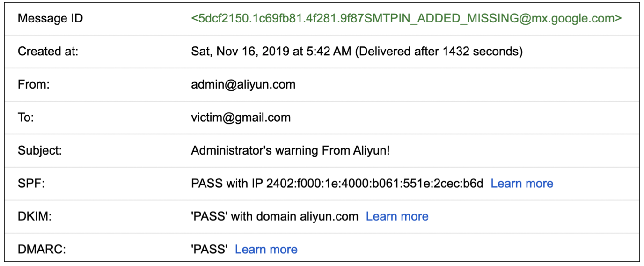Click the SPF PASS IP address text
644x266 pixels.
pos(337,184)
